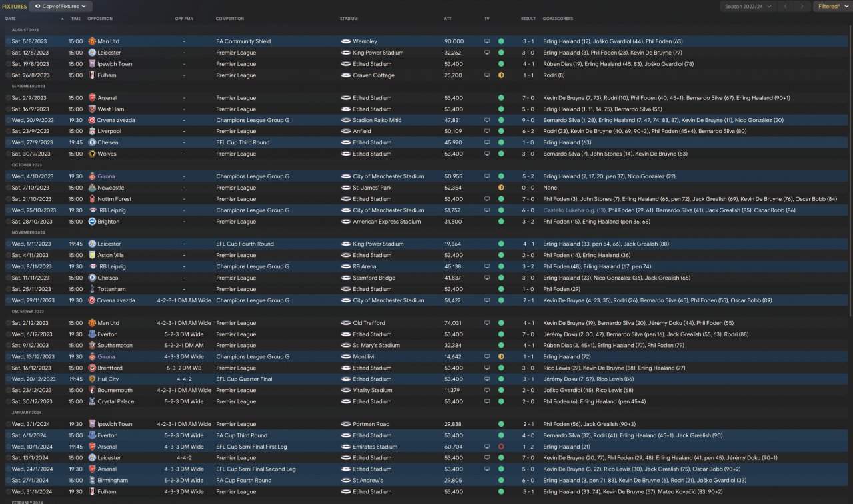Click the stadium icon beside Portman Road
The height and width of the screenshot is (504, 853).
pos(345,425)
